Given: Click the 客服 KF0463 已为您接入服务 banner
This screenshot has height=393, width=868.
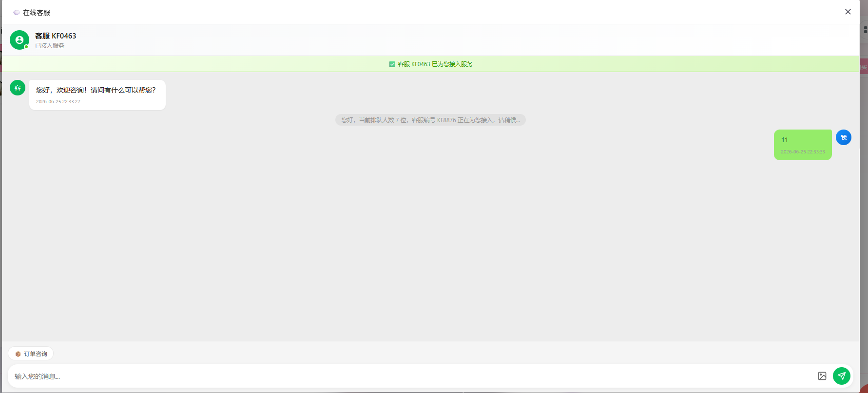Looking at the screenshot, I should [x=431, y=64].
